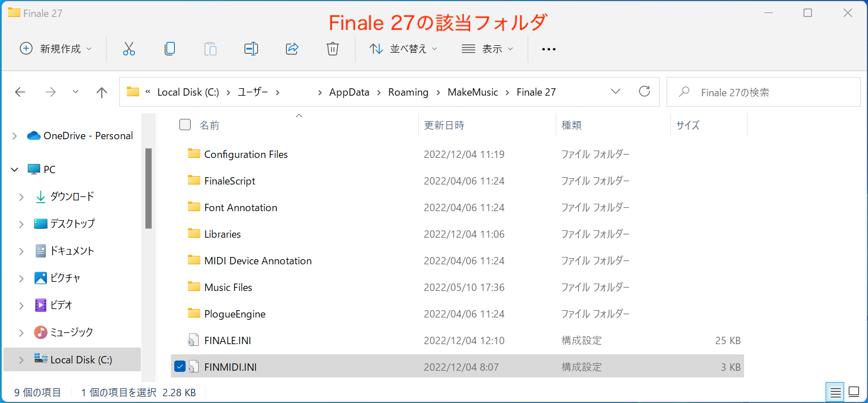
Task: Expand the ピクチャ tree node
Action: point(22,278)
